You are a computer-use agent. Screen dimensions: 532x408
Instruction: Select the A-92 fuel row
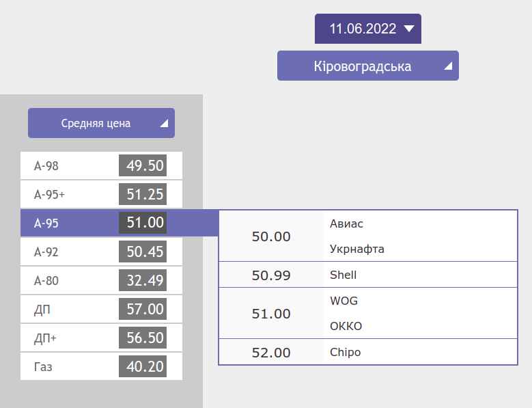point(101,252)
